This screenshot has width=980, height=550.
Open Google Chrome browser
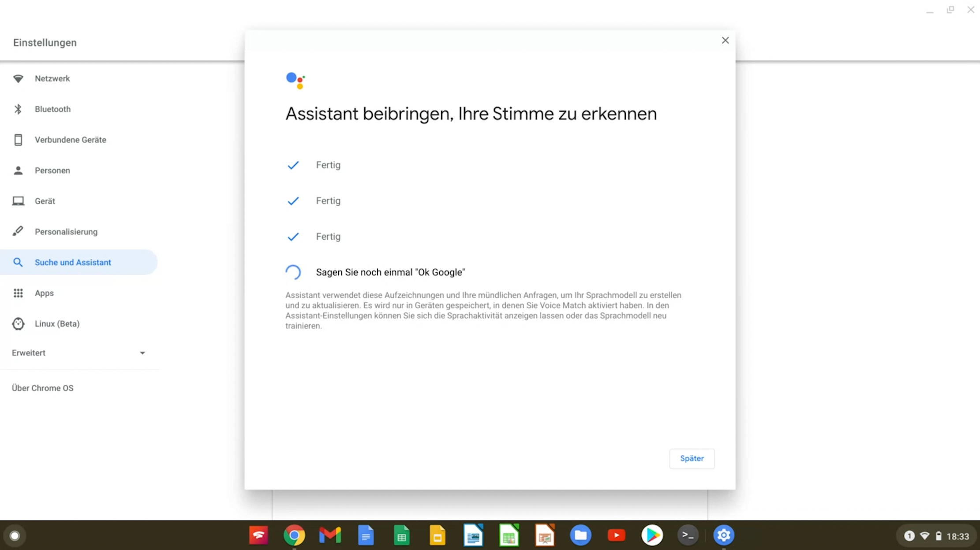294,535
